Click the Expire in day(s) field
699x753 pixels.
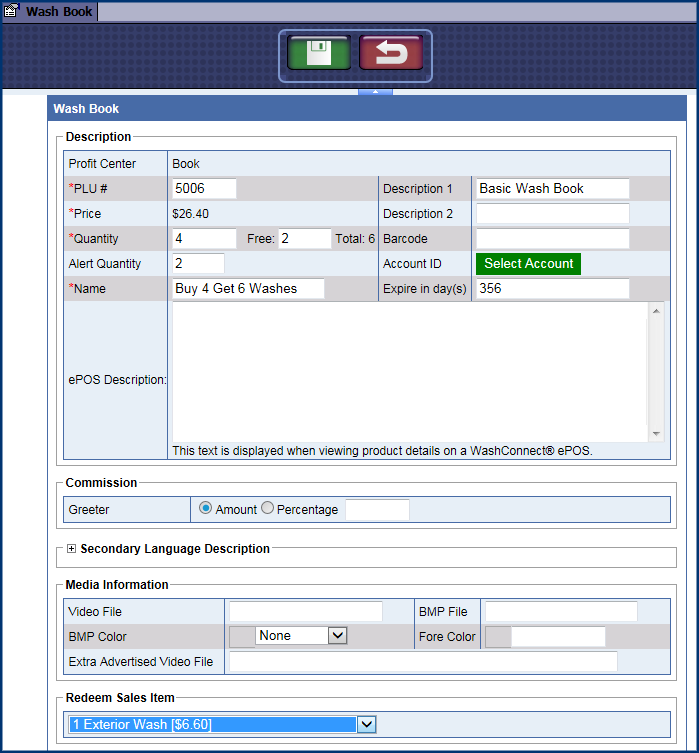click(552, 289)
